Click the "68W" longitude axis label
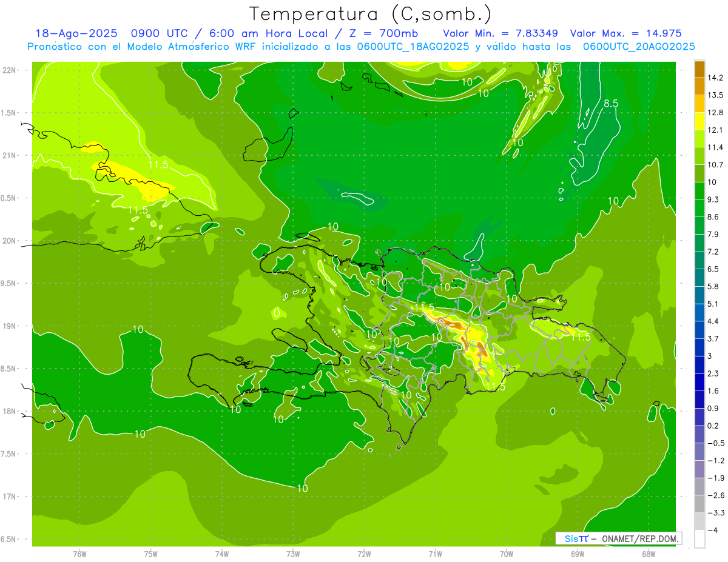 (x=649, y=554)
